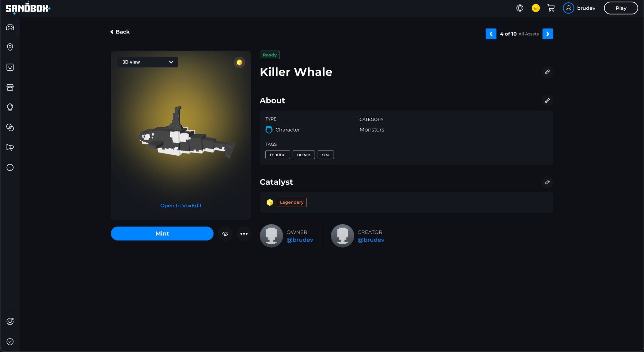Go to previous asset with left chevron
This screenshot has height=352, width=644.
tap(491, 34)
